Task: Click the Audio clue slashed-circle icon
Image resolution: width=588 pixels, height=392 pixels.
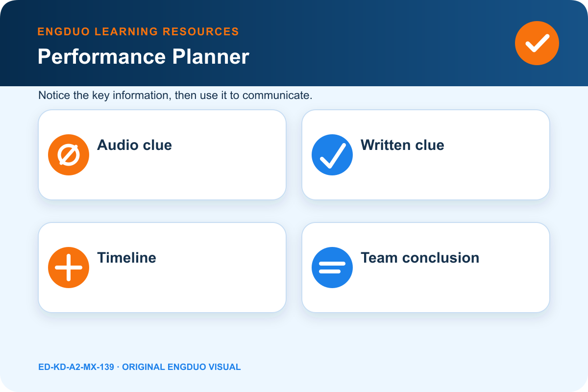Action: click(69, 155)
